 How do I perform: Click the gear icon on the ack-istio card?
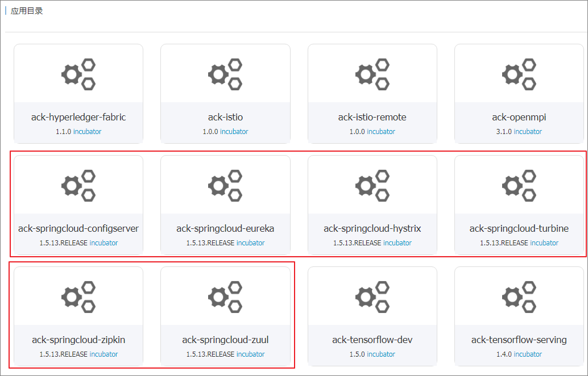point(225,74)
